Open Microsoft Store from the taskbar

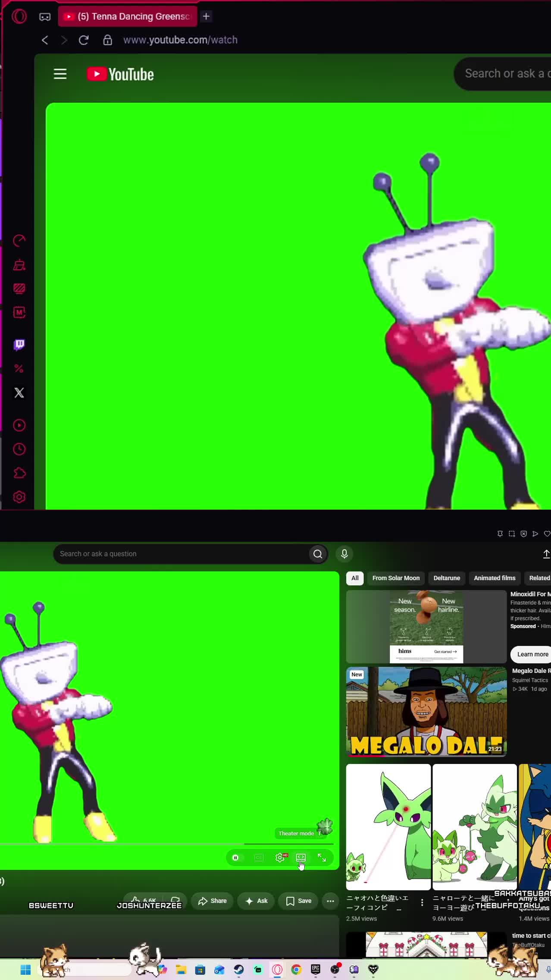200,970
